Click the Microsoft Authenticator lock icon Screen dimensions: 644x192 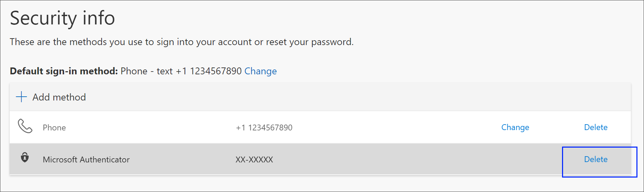point(25,158)
